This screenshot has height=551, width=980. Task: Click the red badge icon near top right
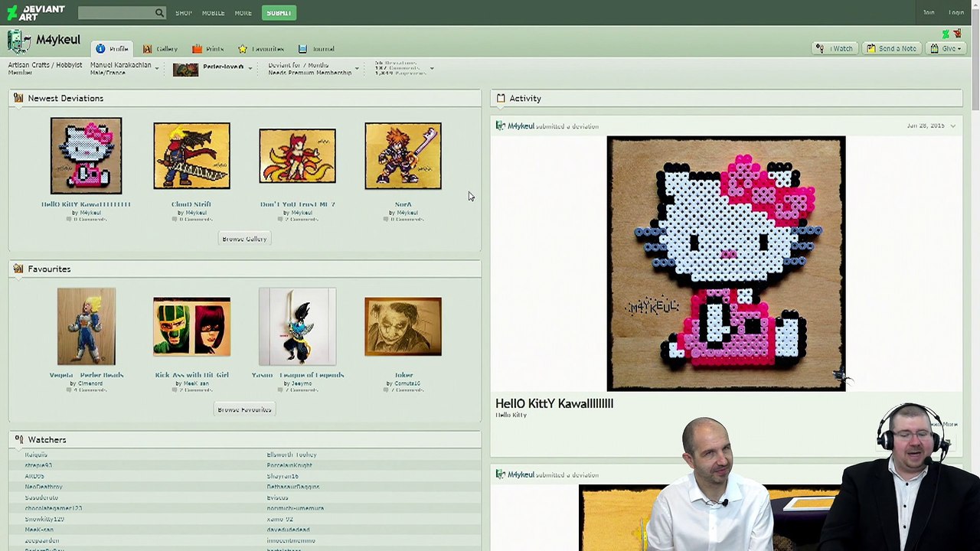pyautogui.click(x=957, y=34)
